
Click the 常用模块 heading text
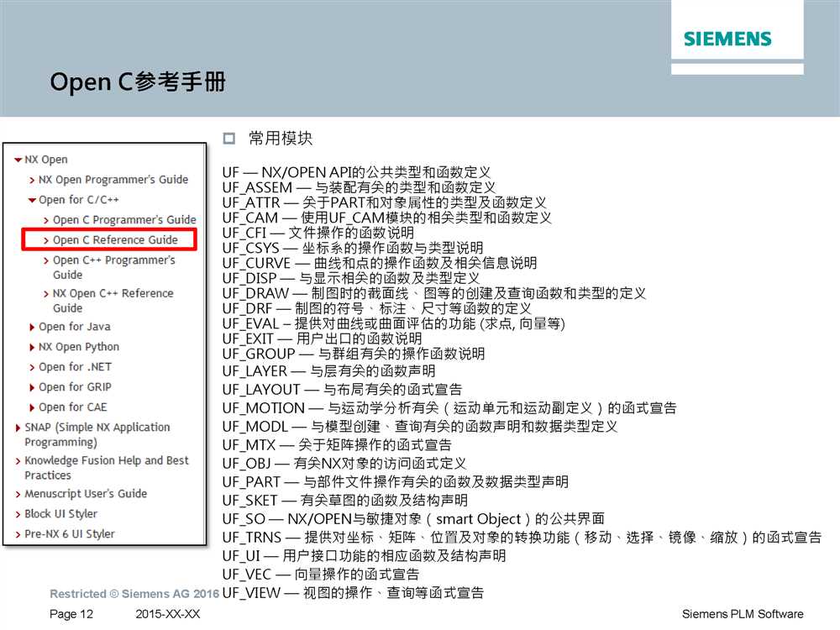tap(281, 139)
